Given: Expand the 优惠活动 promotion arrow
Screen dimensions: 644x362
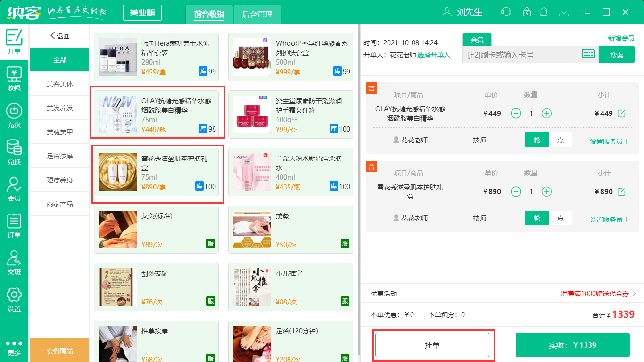Looking at the screenshot, I should tap(634, 294).
